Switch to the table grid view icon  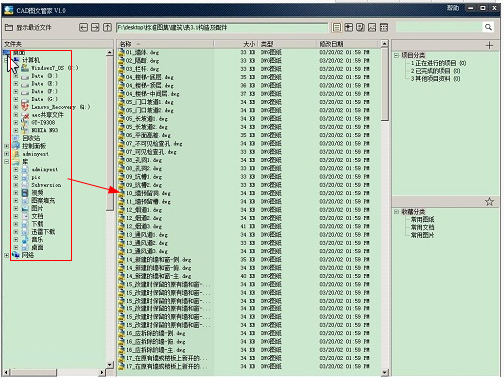tap(384, 27)
